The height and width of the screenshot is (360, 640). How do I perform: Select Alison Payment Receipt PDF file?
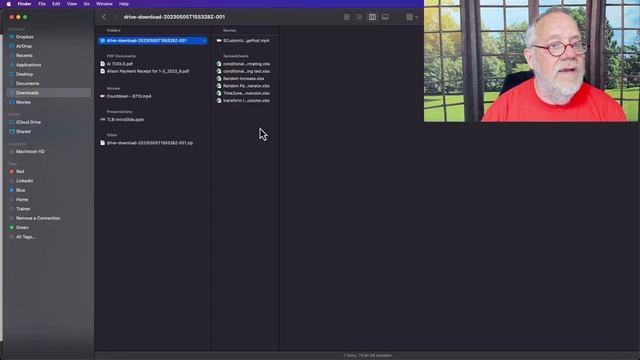point(148,71)
